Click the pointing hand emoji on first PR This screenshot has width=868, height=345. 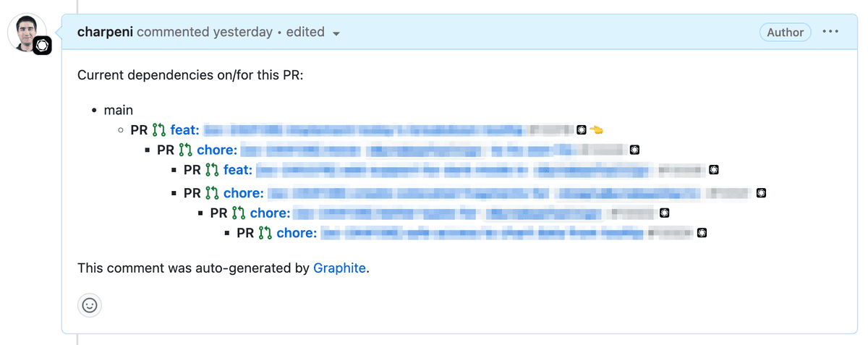tap(596, 130)
